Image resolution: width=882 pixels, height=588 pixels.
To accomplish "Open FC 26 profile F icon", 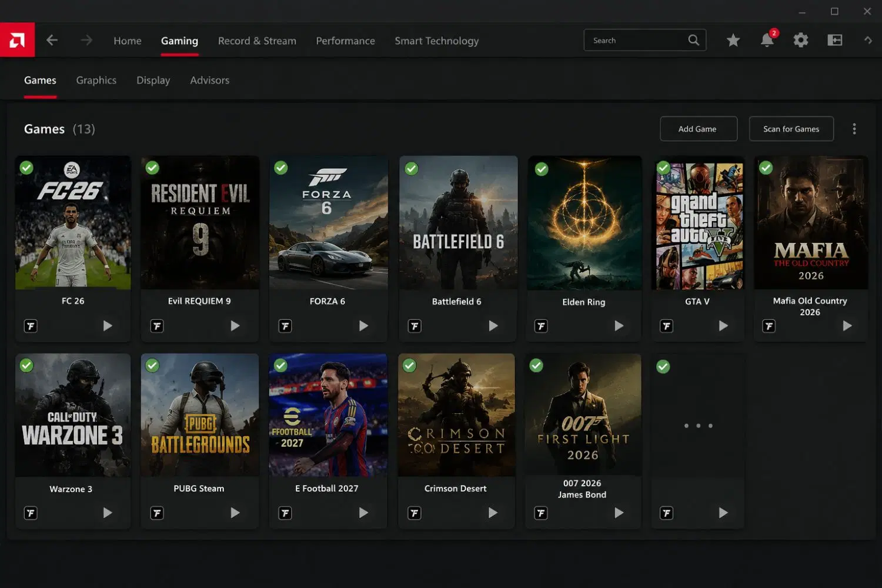I will click(31, 326).
